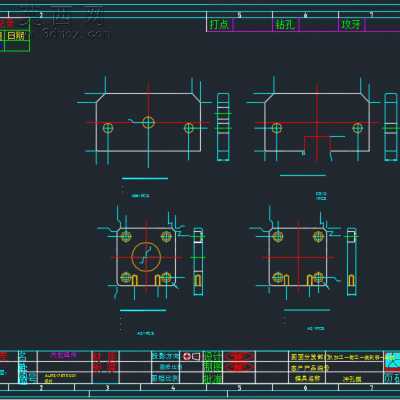The image size is (400, 400).
Task: Select the left yellow hole on top-left plate
Action: coord(108,128)
